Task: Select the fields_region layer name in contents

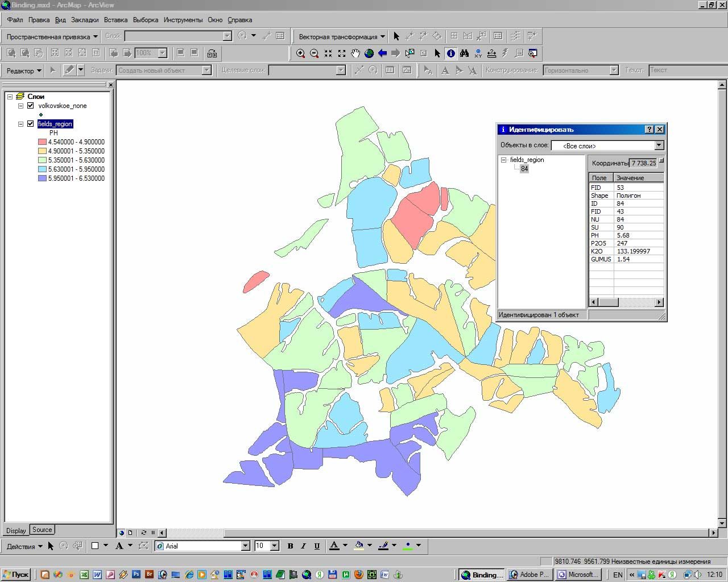Action: [55, 124]
